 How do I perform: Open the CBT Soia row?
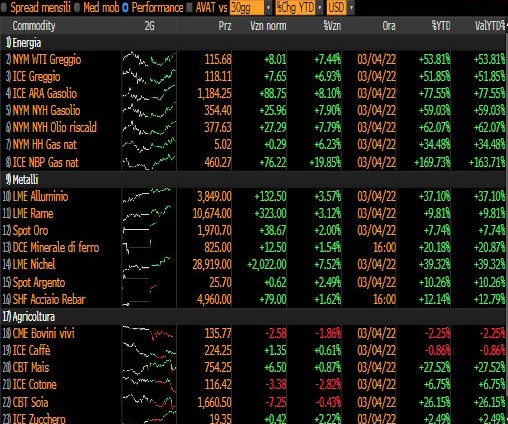(x=254, y=402)
